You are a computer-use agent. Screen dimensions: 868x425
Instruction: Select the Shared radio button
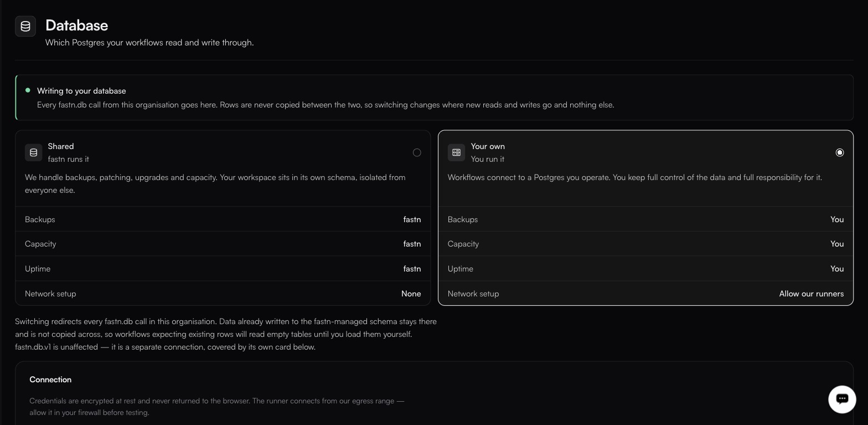[417, 152]
